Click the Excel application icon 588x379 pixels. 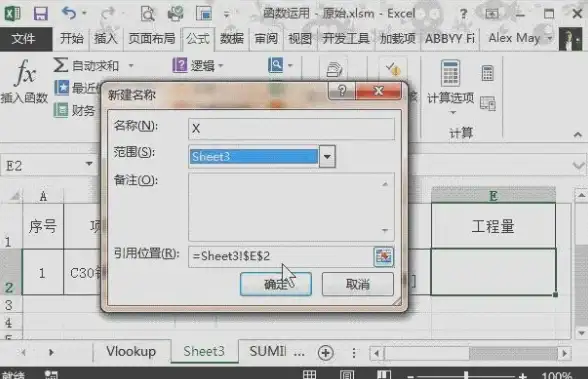pos(12,14)
